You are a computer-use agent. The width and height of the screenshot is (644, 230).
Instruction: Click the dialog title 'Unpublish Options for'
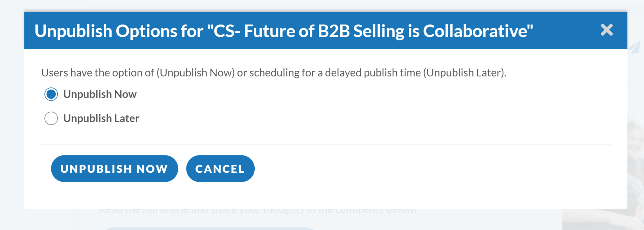pos(119,31)
